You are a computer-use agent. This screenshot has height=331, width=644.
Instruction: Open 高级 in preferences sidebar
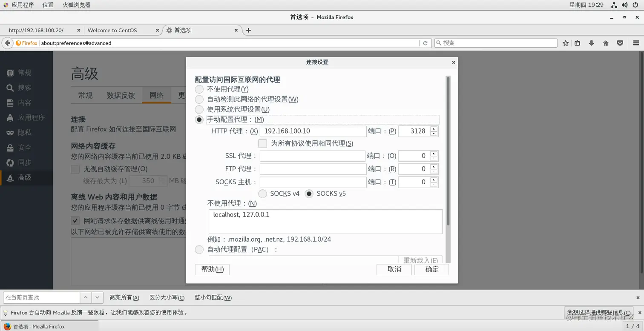click(26, 177)
